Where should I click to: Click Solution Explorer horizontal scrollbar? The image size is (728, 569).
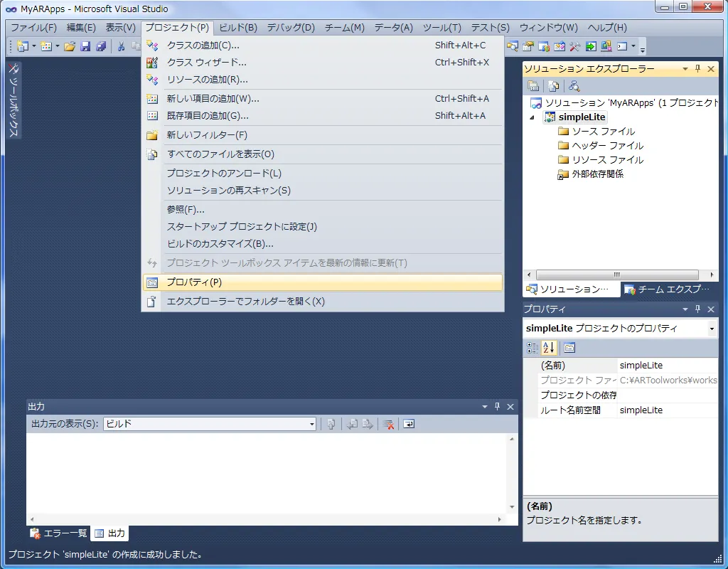point(617,275)
